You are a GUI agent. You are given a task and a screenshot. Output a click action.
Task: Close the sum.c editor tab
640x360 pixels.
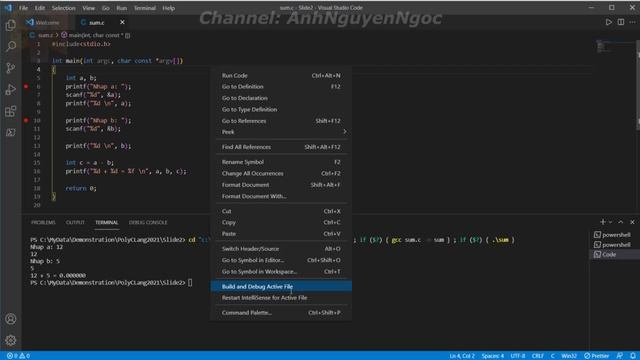122,22
